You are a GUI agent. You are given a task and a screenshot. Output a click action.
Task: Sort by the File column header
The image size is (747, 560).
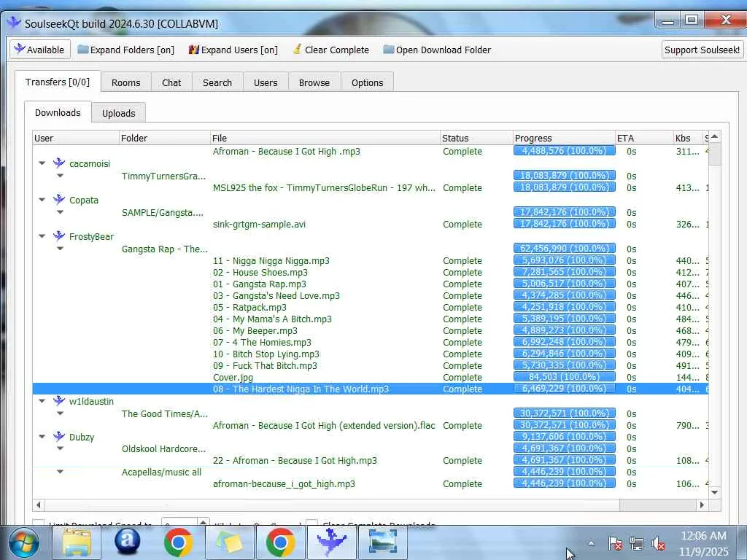[325, 138]
